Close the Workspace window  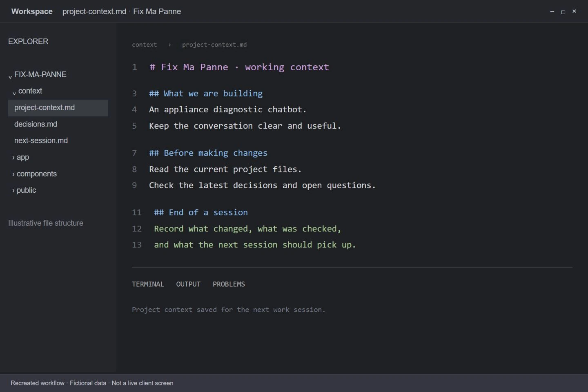(x=574, y=11)
